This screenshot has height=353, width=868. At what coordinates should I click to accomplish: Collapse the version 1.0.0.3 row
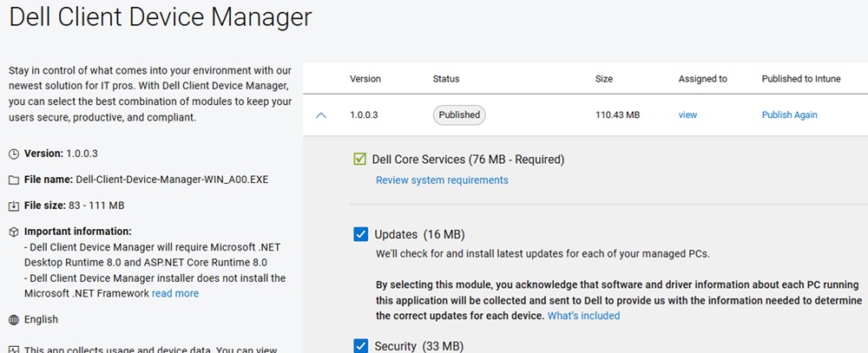point(321,114)
